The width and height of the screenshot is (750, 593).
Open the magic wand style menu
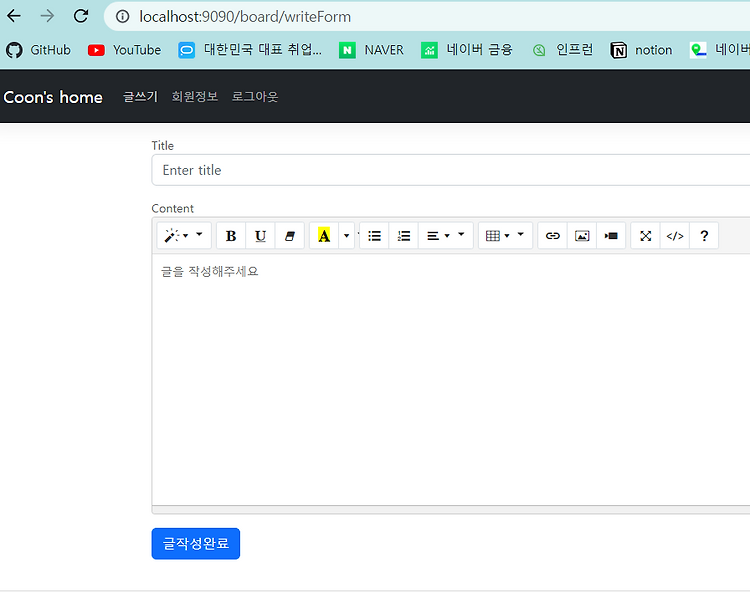coord(184,235)
